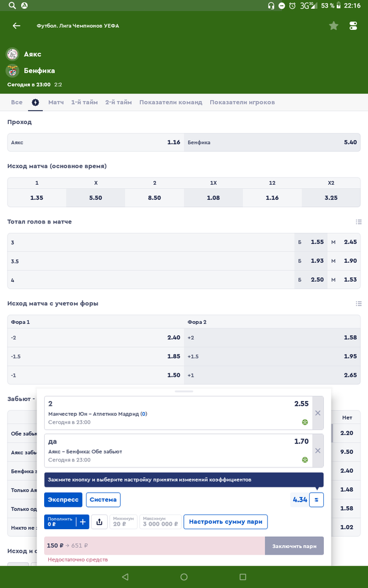Open odds change acceptance settings button
Screen dimensions: 368x588
tap(316, 499)
